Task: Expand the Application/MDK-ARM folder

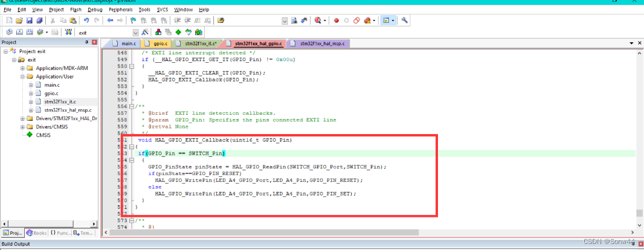Action: pos(22,68)
